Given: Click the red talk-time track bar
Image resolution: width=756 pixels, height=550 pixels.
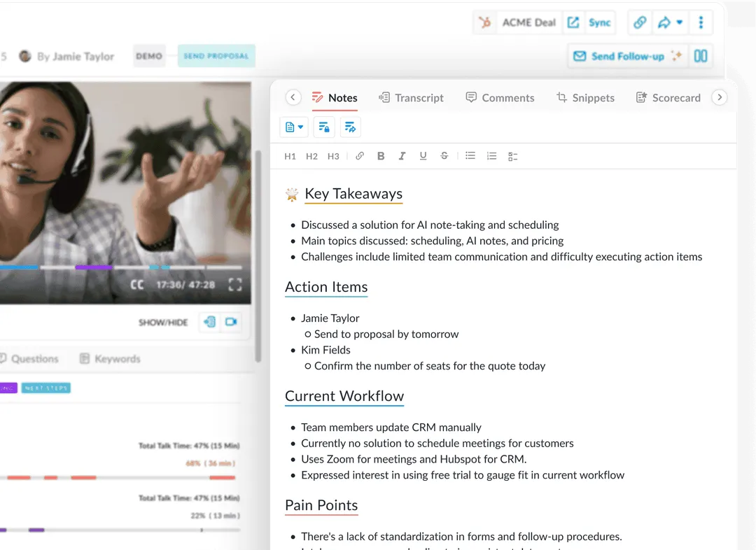Looking at the screenshot, I should click(x=120, y=478).
